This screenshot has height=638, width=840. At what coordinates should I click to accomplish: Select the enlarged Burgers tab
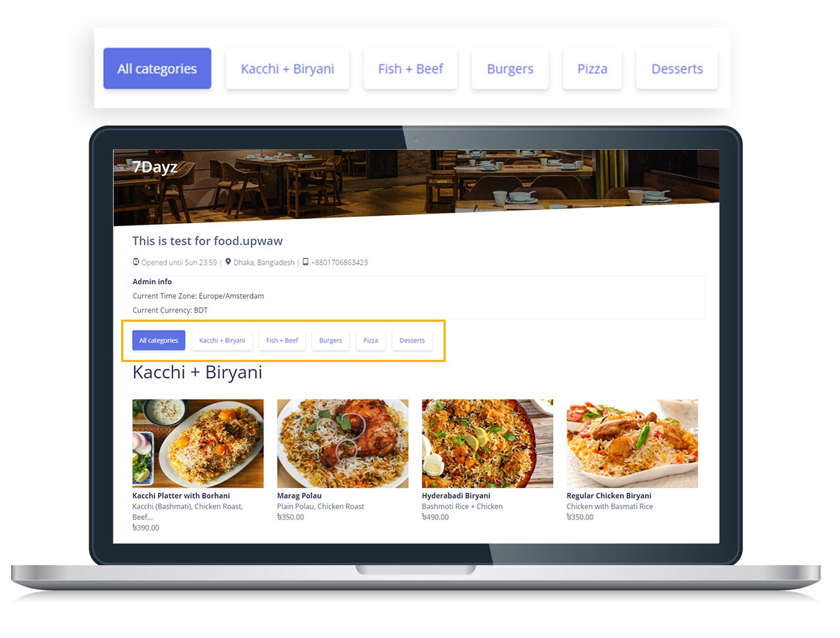click(510, 69)
